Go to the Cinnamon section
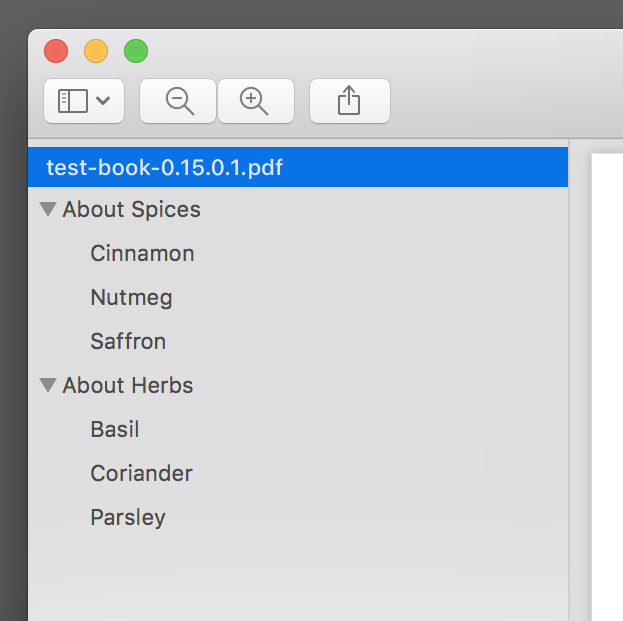623x621 pixels. point(142,253)
